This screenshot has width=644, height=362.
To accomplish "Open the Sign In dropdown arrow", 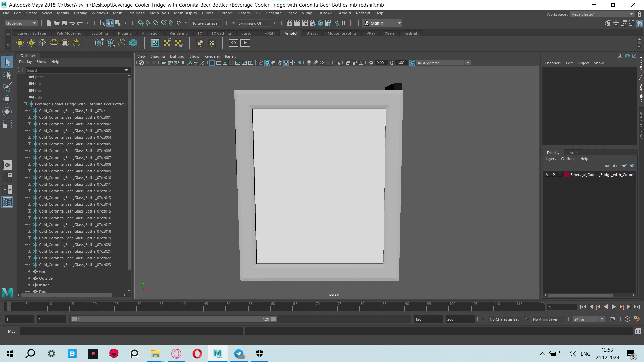I will [399, 23].
